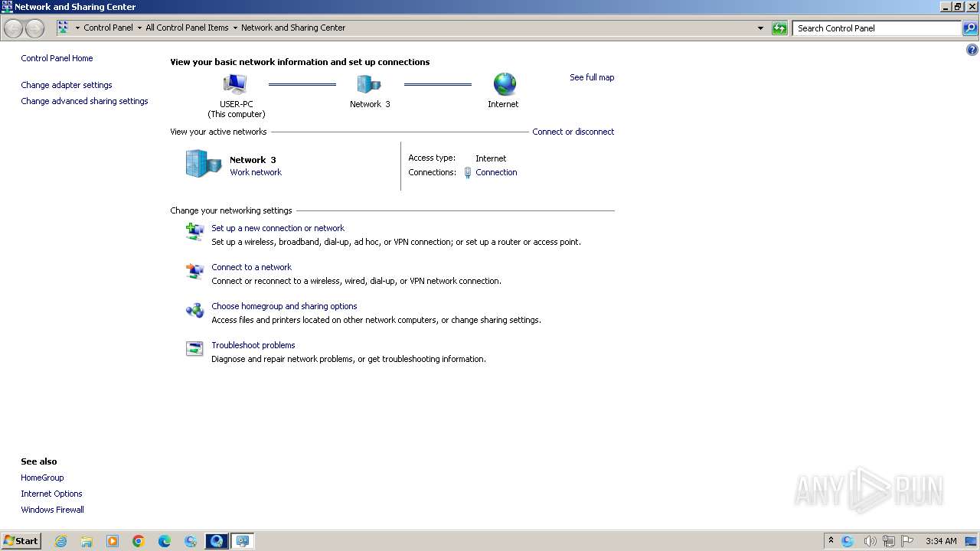The width and height of the screenshot is (980, 551).
Task: Open Internet Options under See also
Action: coord(51,494)
